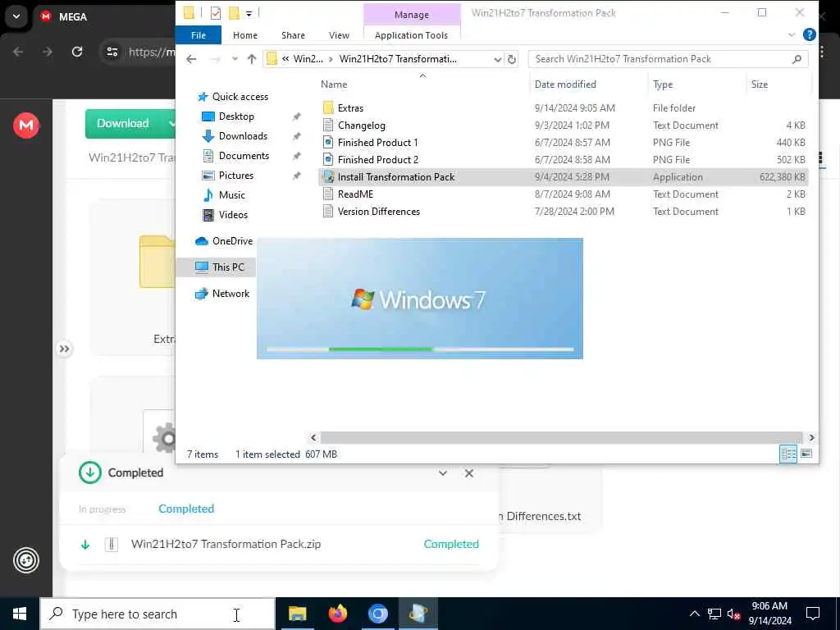Click the taskbar search box

157,614
